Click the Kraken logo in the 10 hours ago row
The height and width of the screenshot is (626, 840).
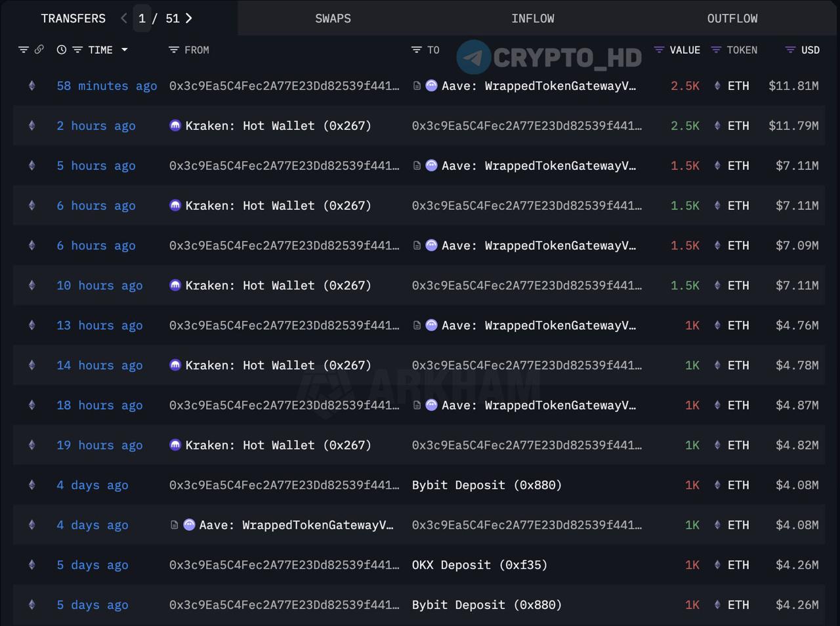[x=175, y=285]
